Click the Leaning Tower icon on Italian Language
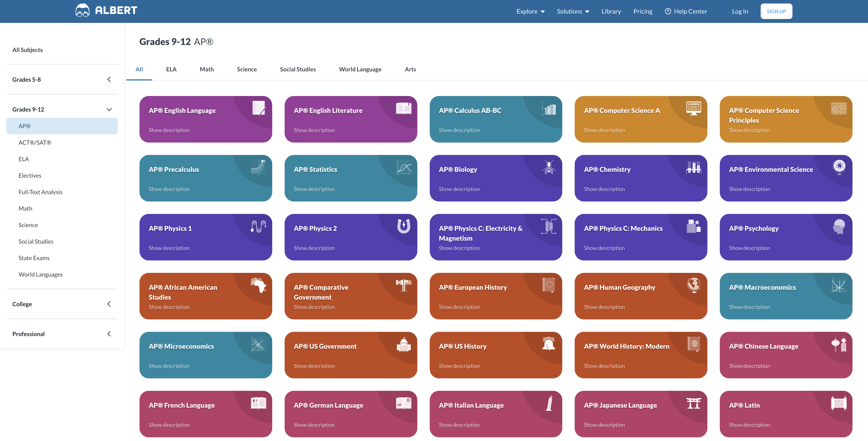The image size is (868, 441). click(549, 403)
